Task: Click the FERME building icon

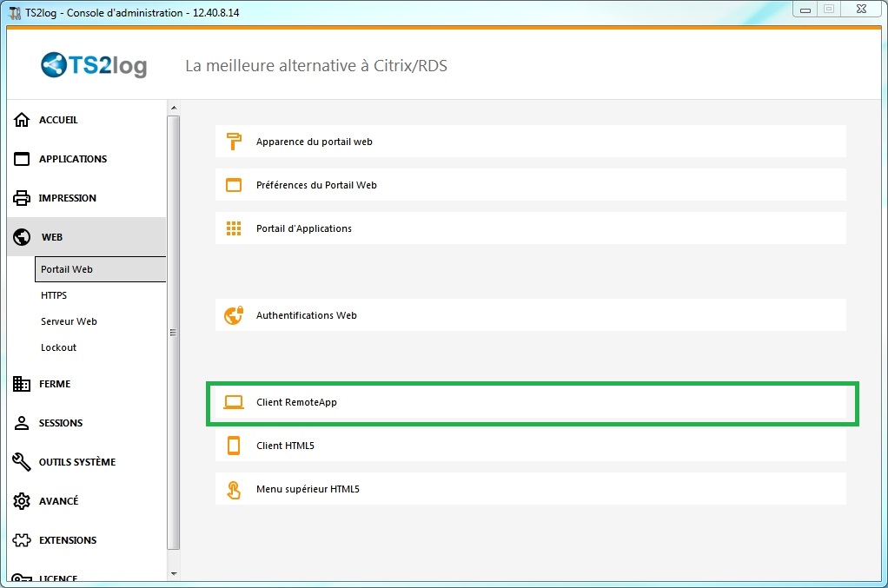Action: point(22,384)
